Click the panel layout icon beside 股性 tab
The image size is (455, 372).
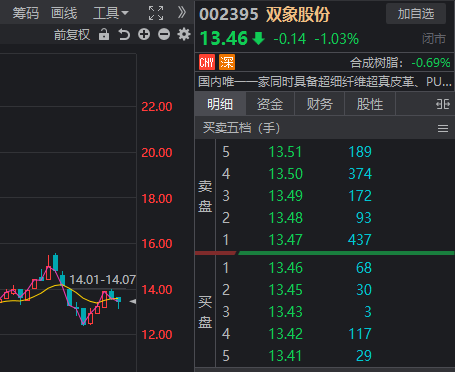pos(443,104)
